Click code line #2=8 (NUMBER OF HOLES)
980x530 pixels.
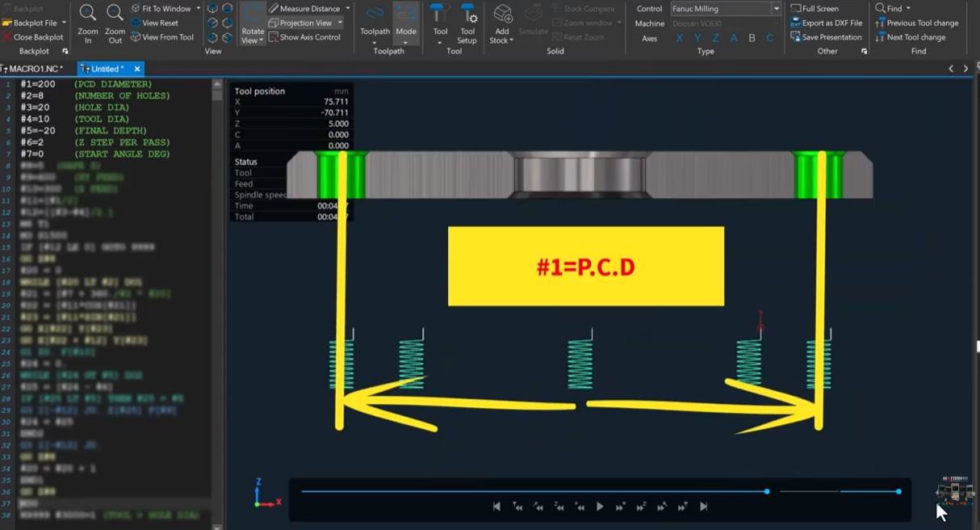[95, 95]
